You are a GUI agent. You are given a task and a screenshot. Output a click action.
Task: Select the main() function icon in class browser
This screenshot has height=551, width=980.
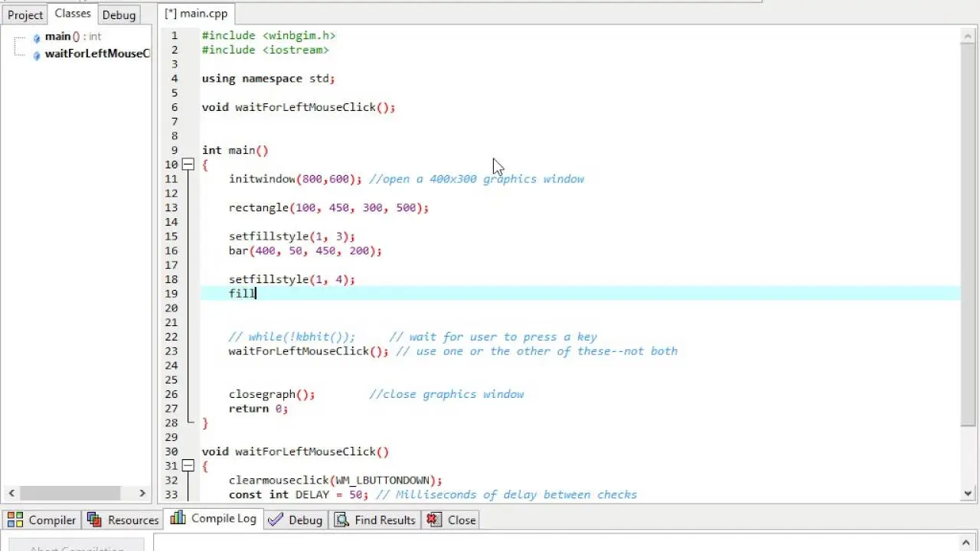point(37,37)
